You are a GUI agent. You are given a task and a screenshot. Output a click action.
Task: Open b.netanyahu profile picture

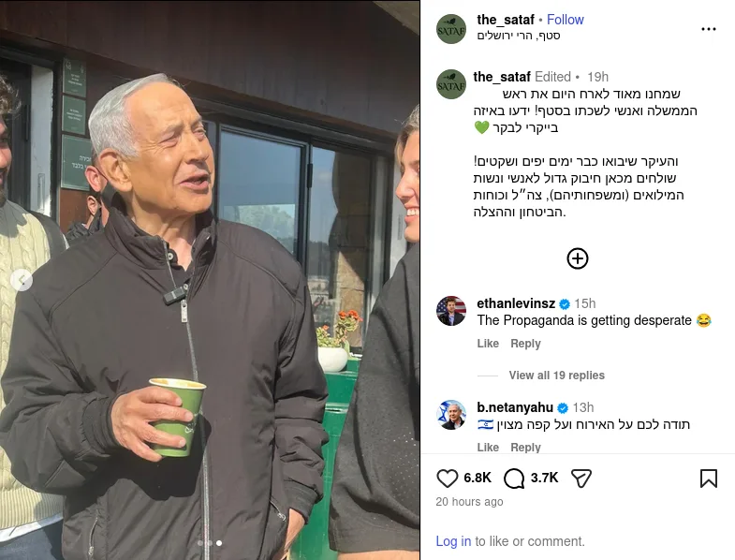click(x=451, y=415)
